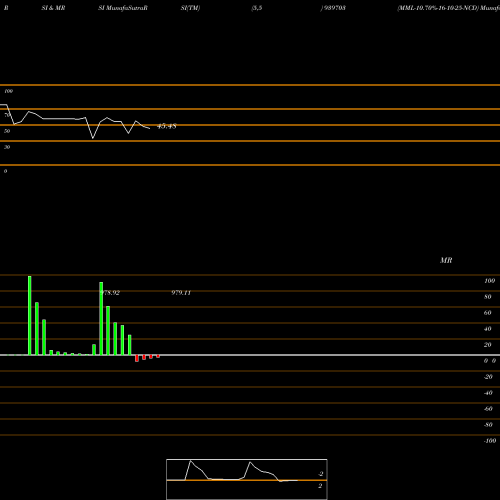Viewport: 500px width, 500px height.
Task: Click the 979.11 price label
Action: tap(181, 293)
